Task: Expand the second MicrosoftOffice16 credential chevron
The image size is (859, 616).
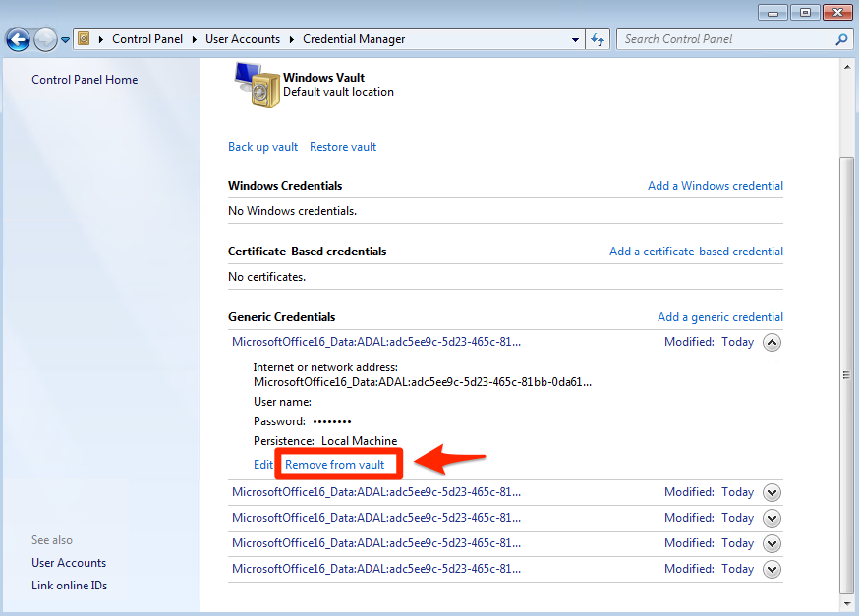Action: (772, 492)
